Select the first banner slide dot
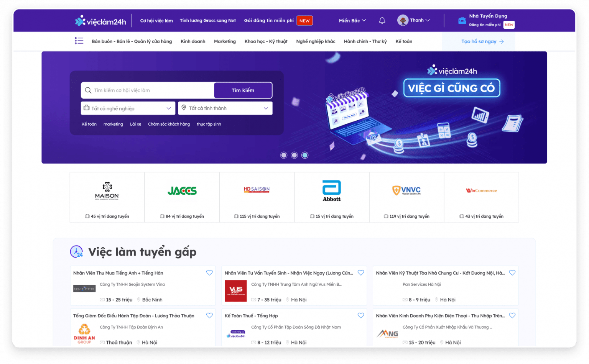 pyautogui.click(x=284, y=155)
